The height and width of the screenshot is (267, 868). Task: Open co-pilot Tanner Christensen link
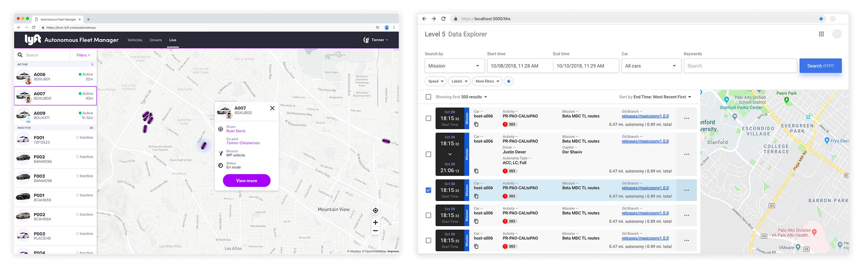point(243,143)
